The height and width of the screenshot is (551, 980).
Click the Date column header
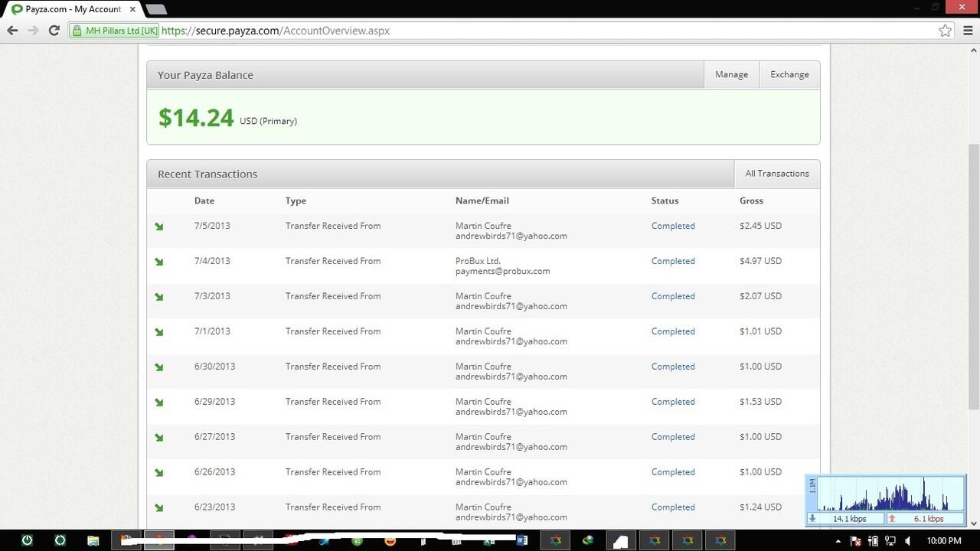[204, 201]
